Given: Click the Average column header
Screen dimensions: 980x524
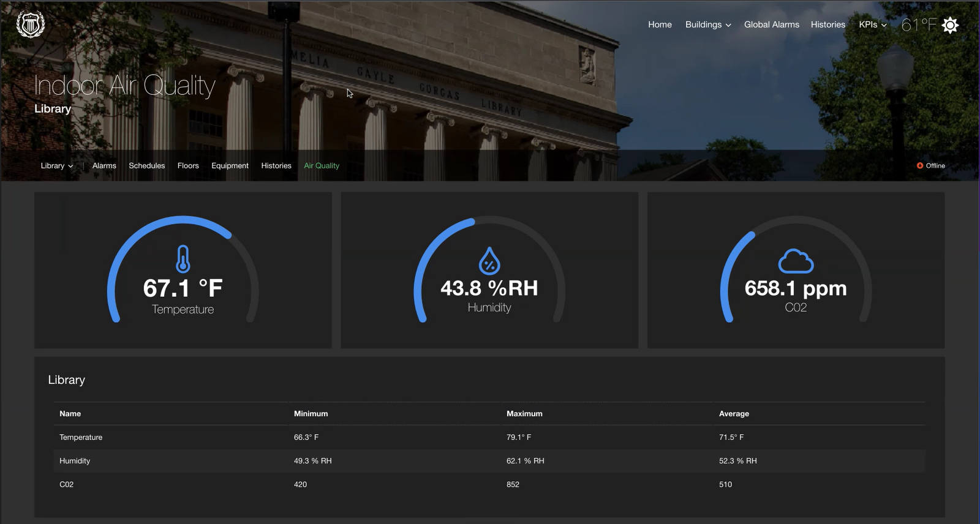Looking at the screenshot, I should click(x=734, y=414).
